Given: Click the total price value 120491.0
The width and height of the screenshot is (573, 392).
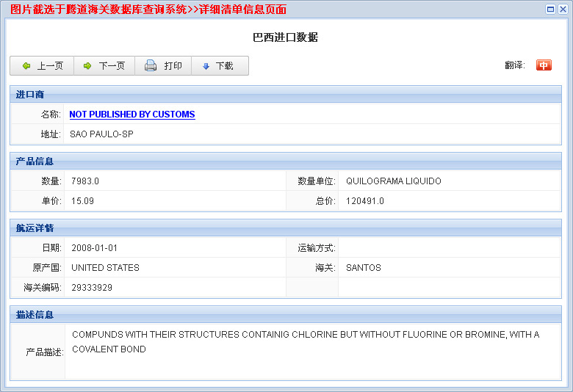Looking at the screenshot, I should (365, 201).
